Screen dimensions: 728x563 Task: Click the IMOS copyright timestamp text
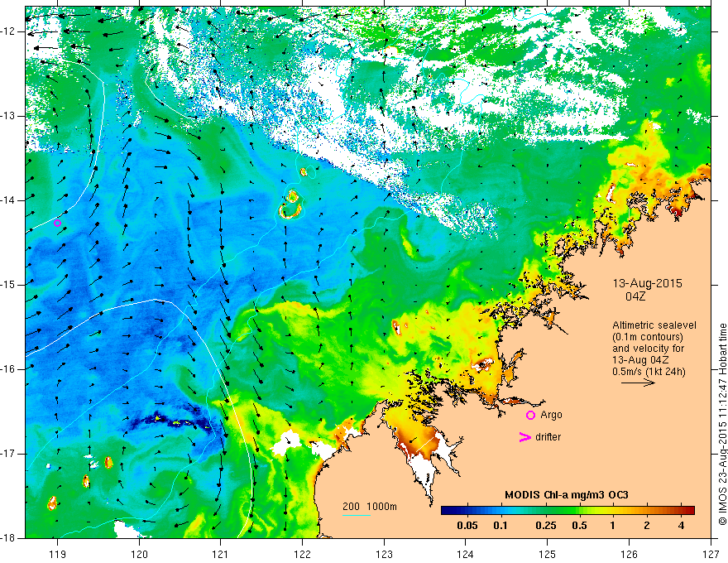pyautogui.click(x=722, y=424)
